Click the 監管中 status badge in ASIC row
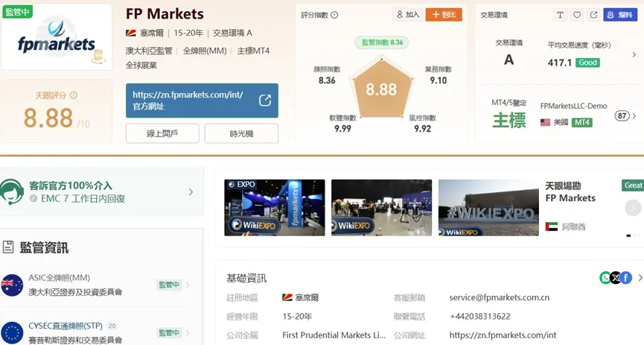 point(169,285)
